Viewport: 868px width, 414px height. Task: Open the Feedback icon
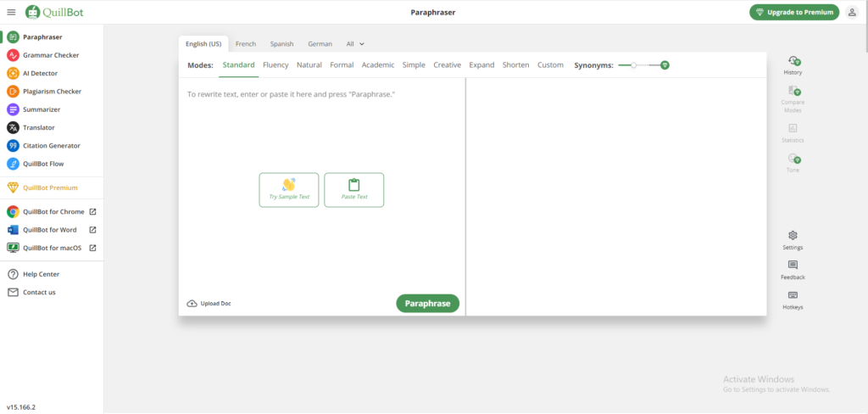click(793, 265)
